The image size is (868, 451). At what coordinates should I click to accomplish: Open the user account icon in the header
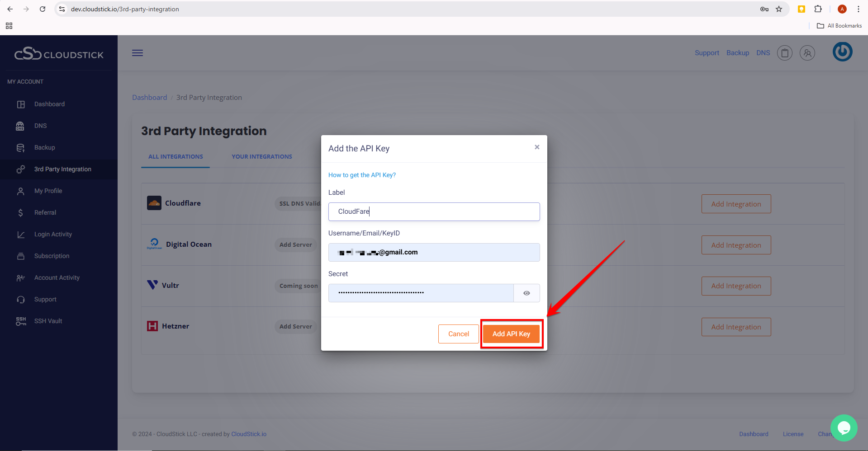[x=807, y=53]
